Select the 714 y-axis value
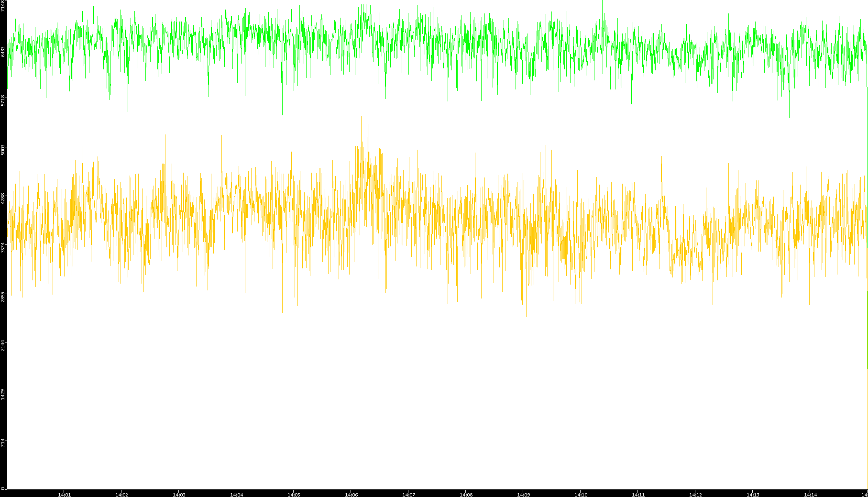The image size is (868, 497). [3, 443]
